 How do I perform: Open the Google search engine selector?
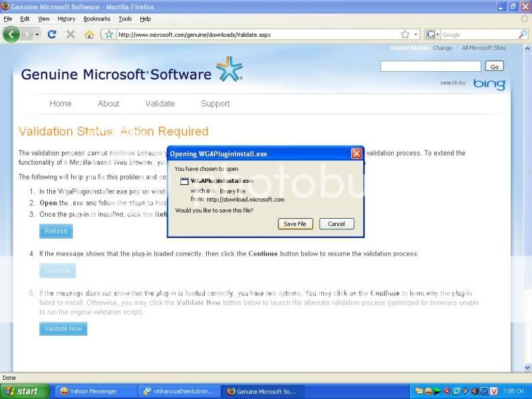[433, 35]
